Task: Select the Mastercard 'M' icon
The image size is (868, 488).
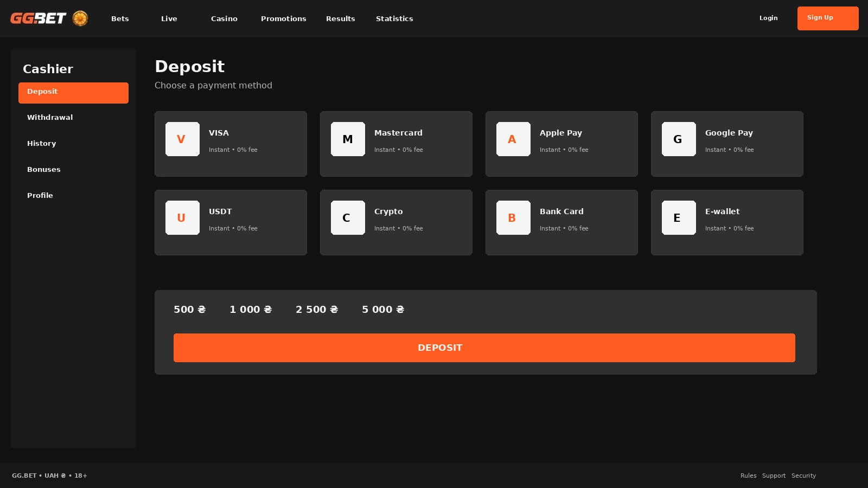Action: pos(348,139)
